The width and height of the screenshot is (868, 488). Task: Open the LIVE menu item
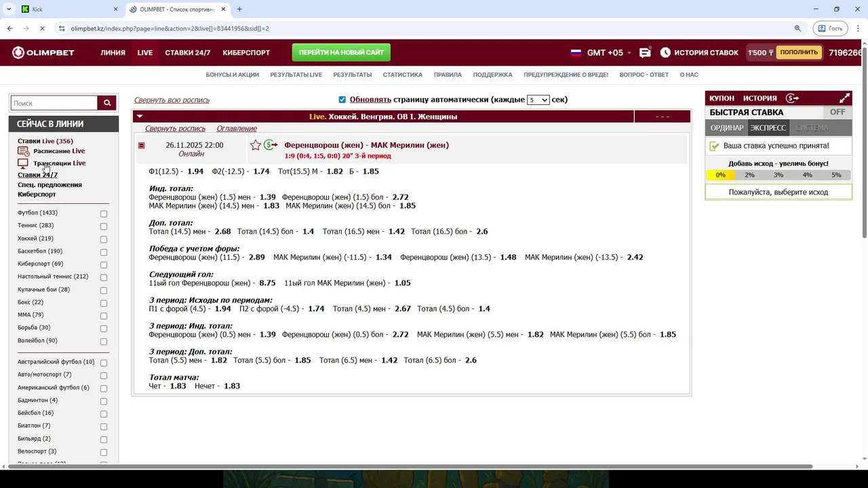pyautogui.click(x=145, y=53)
